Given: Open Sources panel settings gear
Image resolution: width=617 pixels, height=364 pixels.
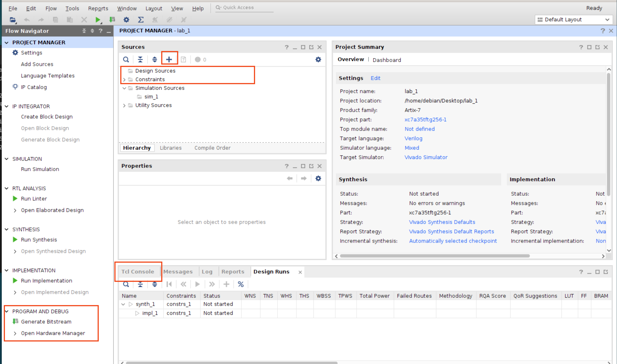Looking at the screenshot, I should pyautogui.click(x=318, y=59).
